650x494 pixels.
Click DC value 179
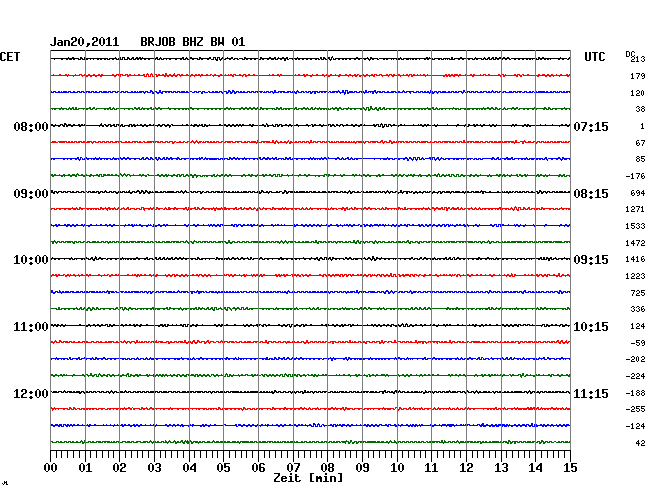coord(638,76)
